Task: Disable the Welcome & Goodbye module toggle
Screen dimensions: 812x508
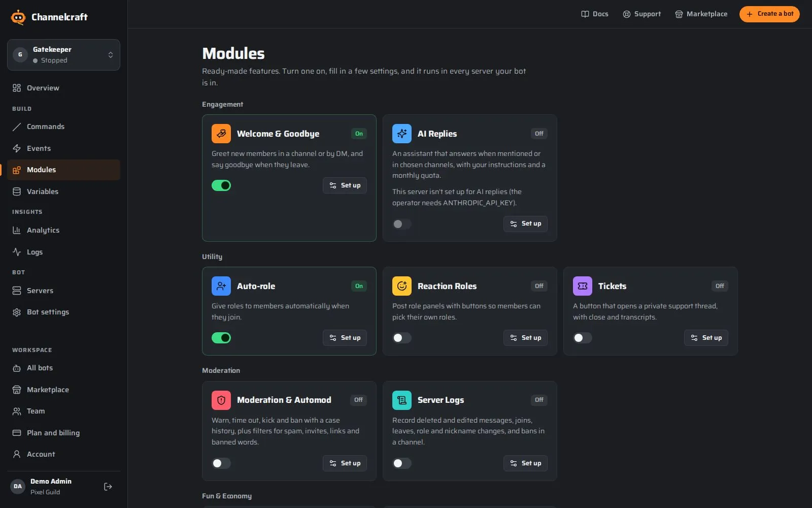Action: point(221,185)
